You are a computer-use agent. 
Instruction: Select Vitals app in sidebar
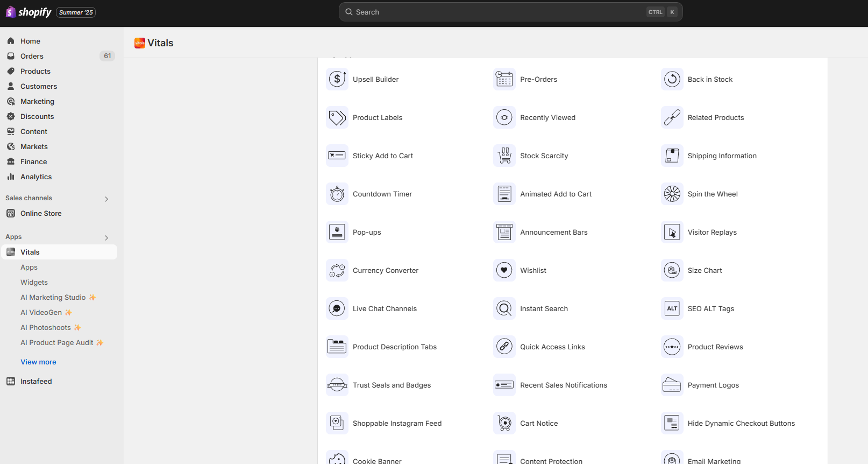click(x=59, y=252)
